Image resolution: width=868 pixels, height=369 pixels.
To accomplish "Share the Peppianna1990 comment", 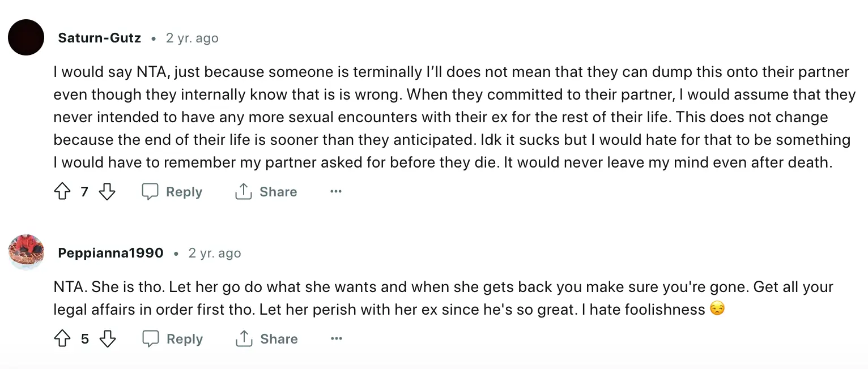I will [x=266, y=339].
